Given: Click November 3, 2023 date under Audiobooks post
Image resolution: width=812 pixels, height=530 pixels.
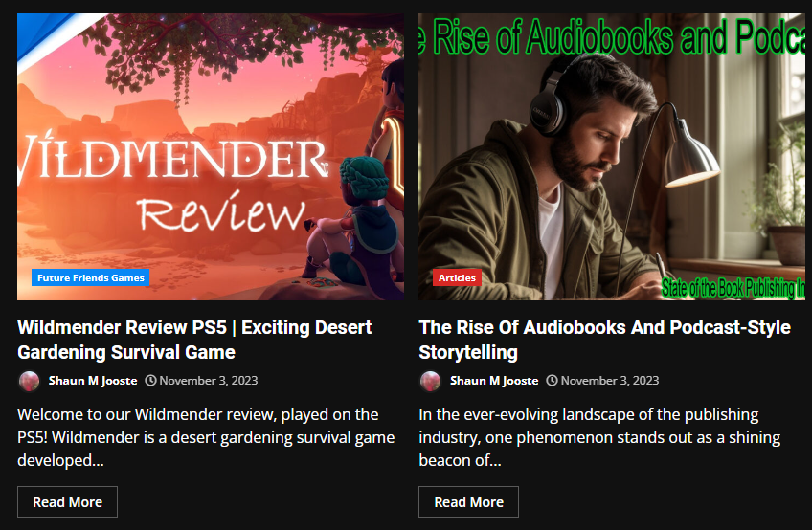Looking at the screenshot, I should pyautogui.click(x=610, y=381).
